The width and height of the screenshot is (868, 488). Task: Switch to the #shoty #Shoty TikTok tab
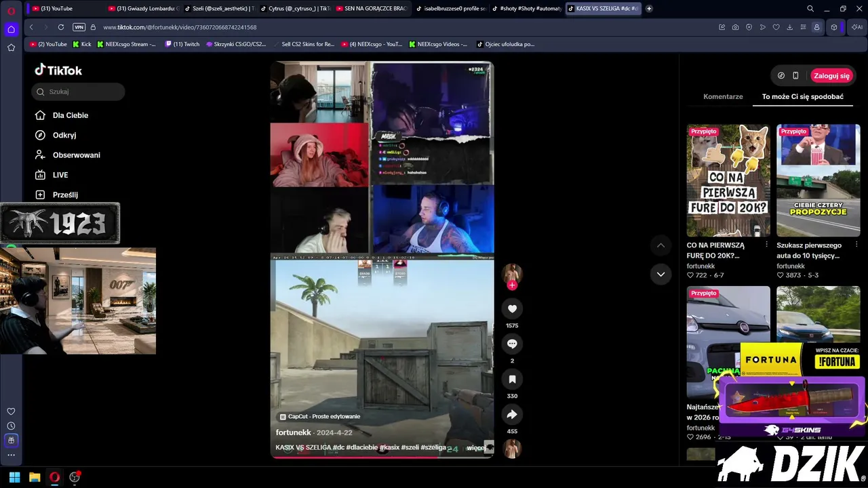526,9
